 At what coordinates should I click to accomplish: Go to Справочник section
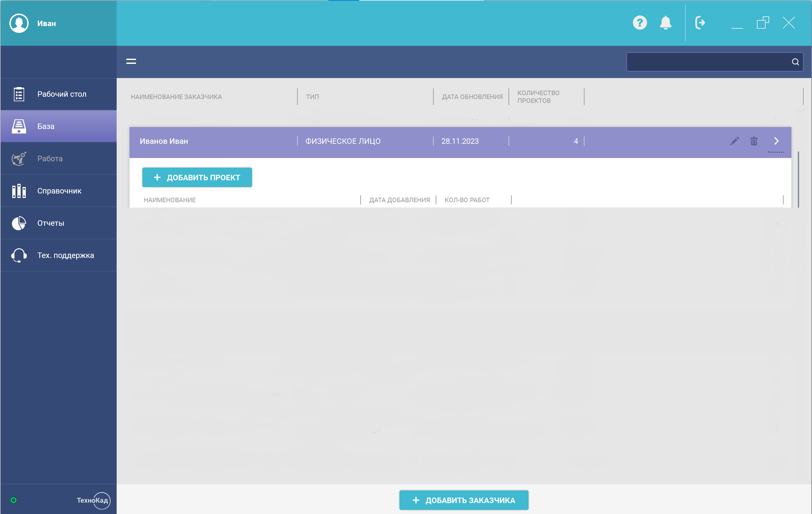[59, 191]
